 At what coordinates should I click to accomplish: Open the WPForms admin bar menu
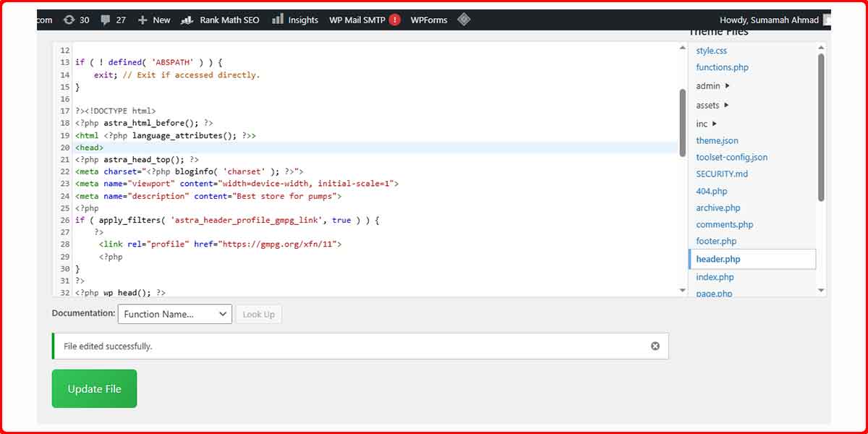(x=429, y=20)
